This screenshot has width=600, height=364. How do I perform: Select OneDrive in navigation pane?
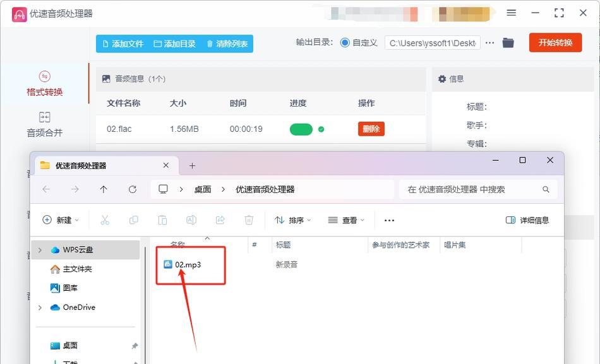pyautogui.click(x=73, y=307)
